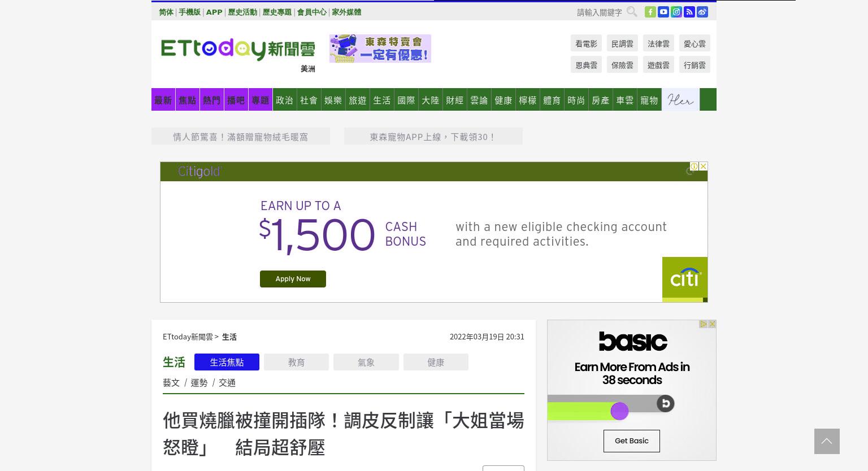Screen dimensions: 868x471
Task: Click the 東森特賣會 banner
Action: [x=380, y=49]
